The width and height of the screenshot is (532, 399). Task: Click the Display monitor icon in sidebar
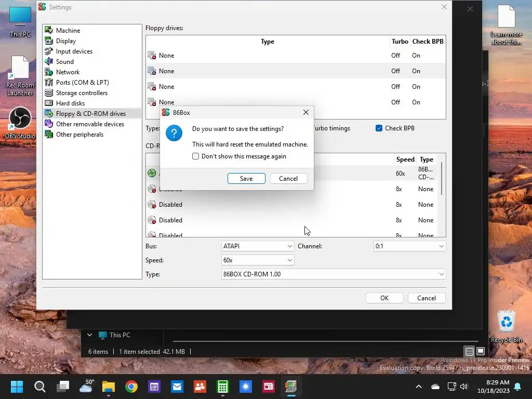[x=49, y=41]
